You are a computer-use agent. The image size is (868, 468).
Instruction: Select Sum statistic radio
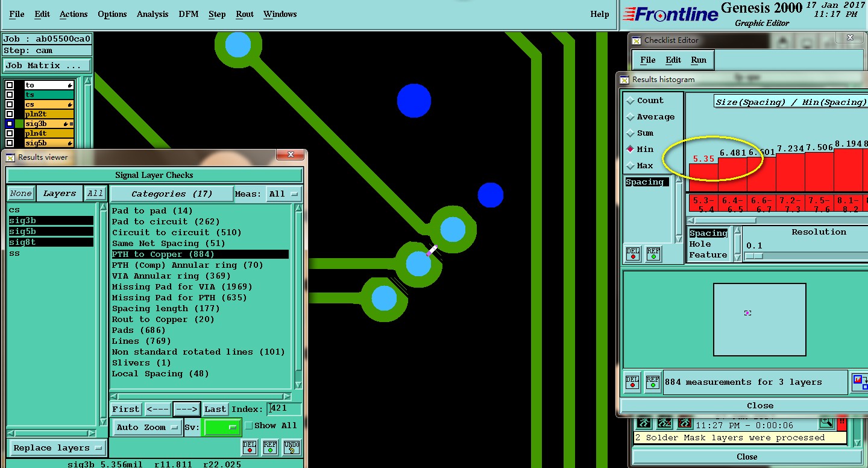pyautogui.click(x=631, y=133)
